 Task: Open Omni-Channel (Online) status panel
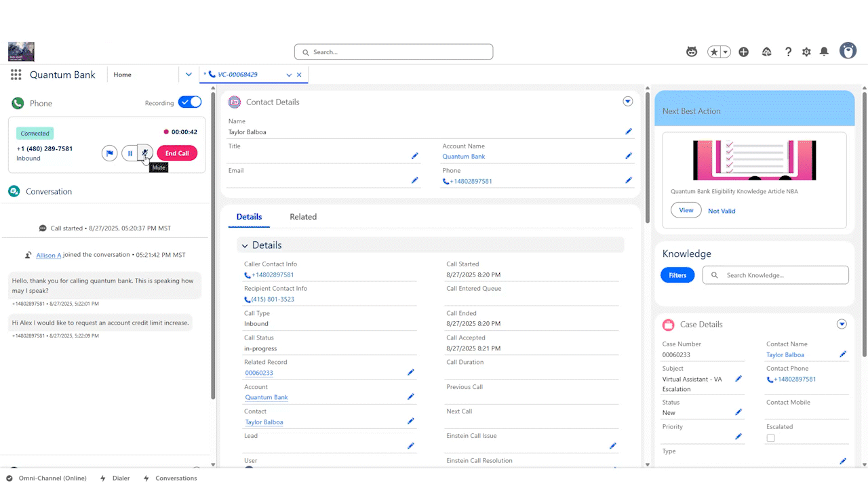(46, 478)
